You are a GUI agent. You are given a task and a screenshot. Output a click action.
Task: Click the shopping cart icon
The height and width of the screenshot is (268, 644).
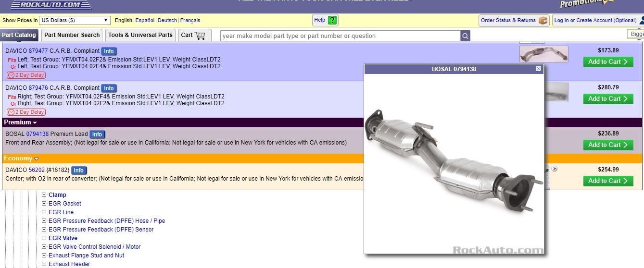200,35
